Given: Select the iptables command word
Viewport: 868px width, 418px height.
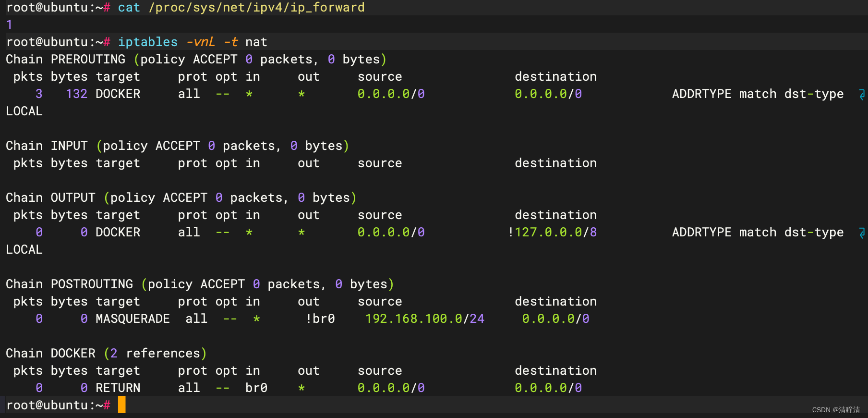Looking at the screenshot, I should tap(148, 42).
